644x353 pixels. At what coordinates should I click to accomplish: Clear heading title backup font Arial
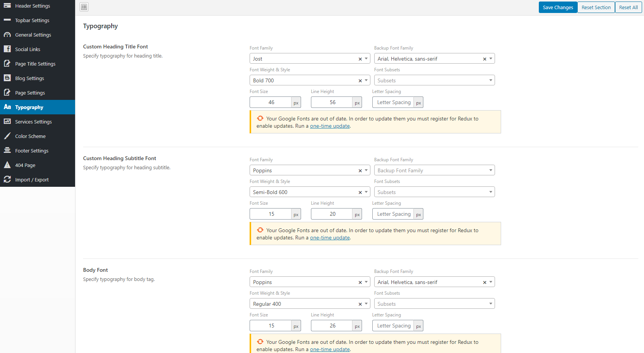(485, 59)
